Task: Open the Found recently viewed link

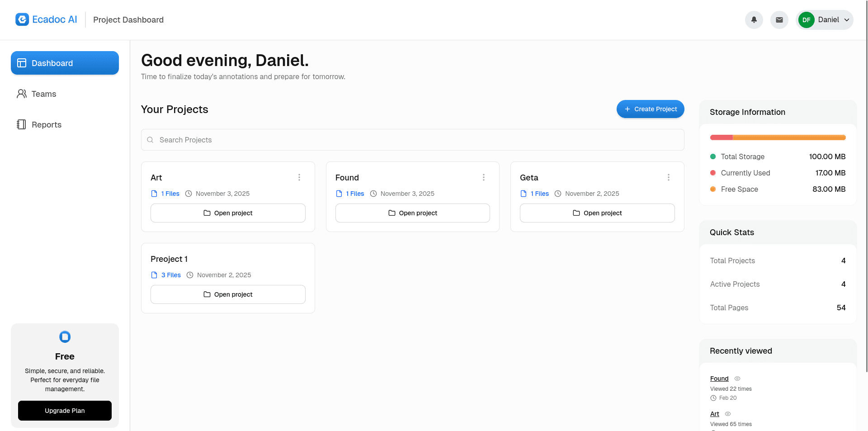Action: click(719, 379)
